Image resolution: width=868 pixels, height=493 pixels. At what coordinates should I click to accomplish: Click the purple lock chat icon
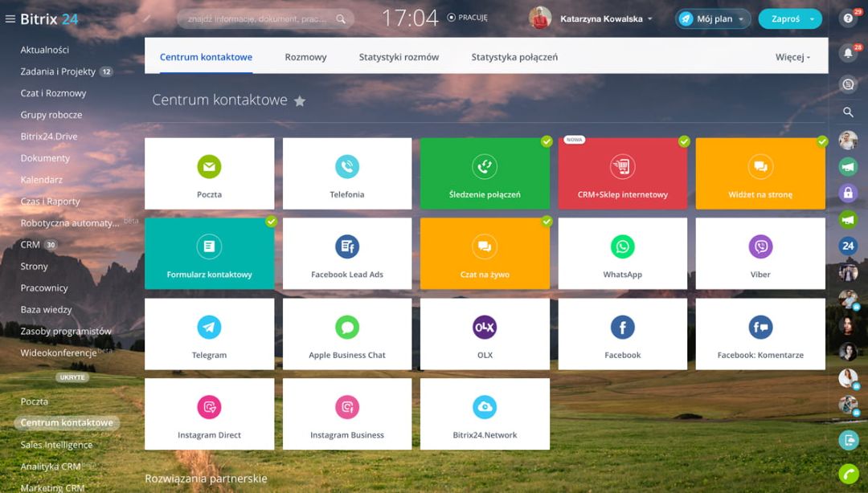tap(848, 193)
